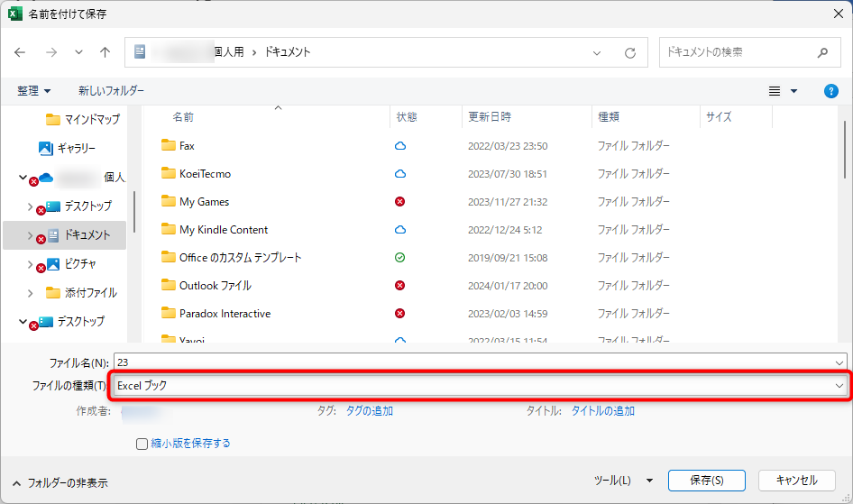Open view options dropdown arrow
853x504 pixels.
tap(793, 91)
